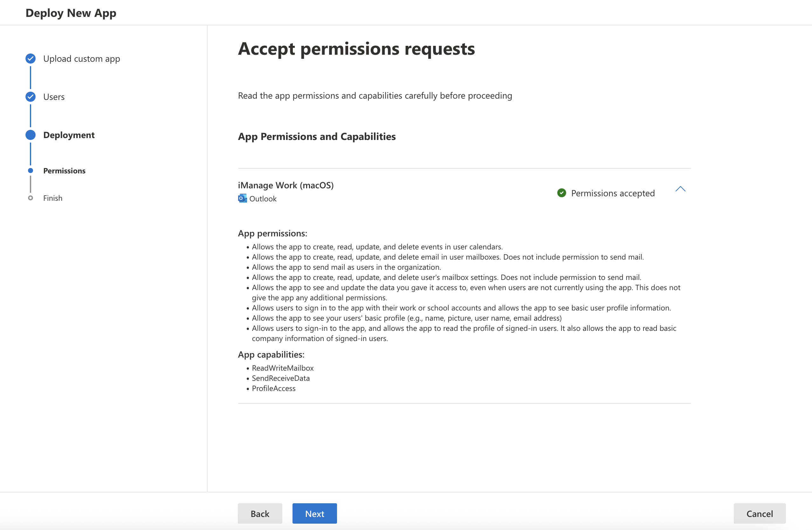This screenshot has height=530, width=812.
Task: Click the green Permissions accepted checkmark icon
Action: point(561,193)
